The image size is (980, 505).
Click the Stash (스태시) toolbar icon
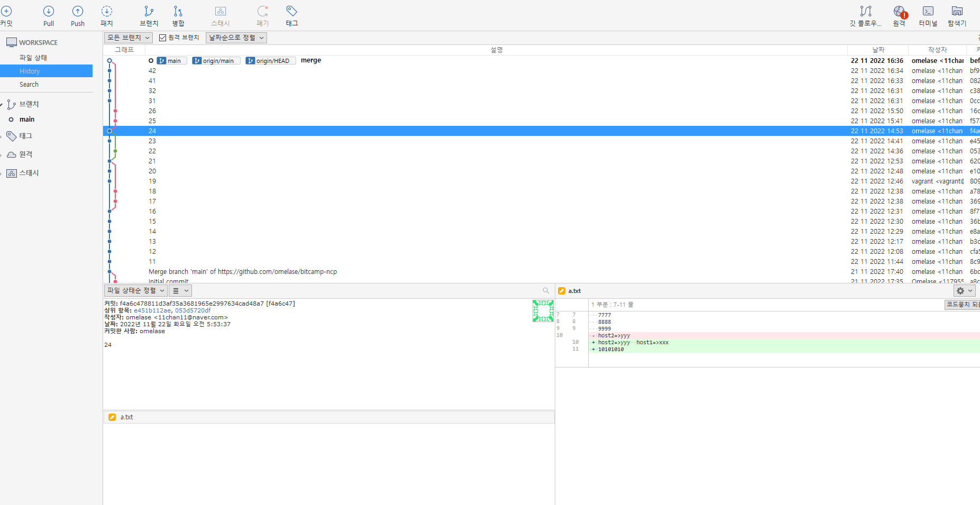pos(221,15)
